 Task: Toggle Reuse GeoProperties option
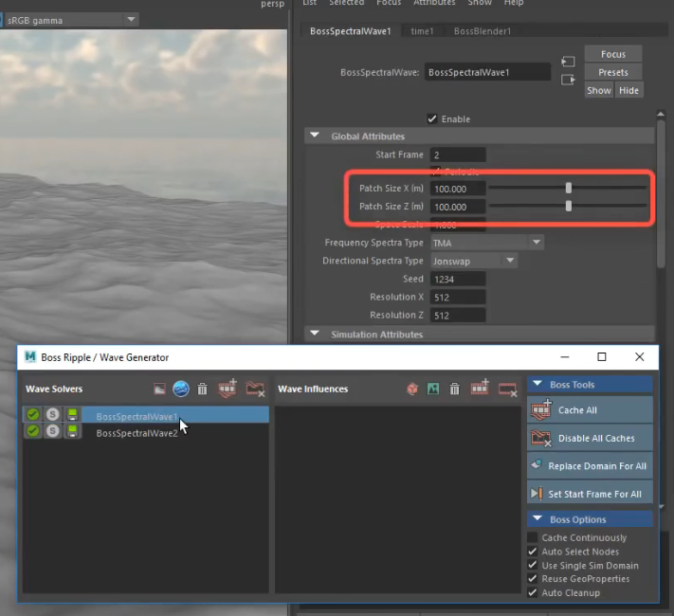(532, 579)
